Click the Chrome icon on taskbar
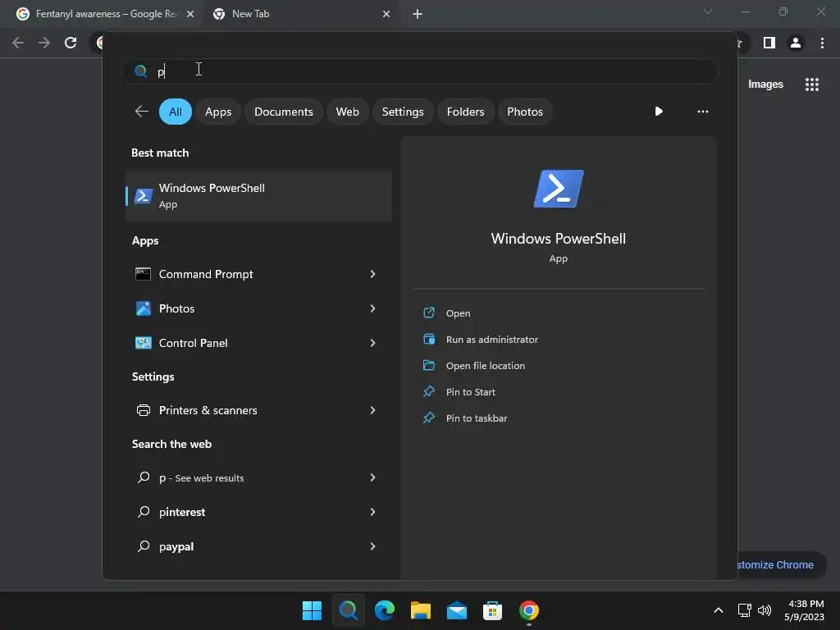Screen dimensions: 840x630 (529, 610)
